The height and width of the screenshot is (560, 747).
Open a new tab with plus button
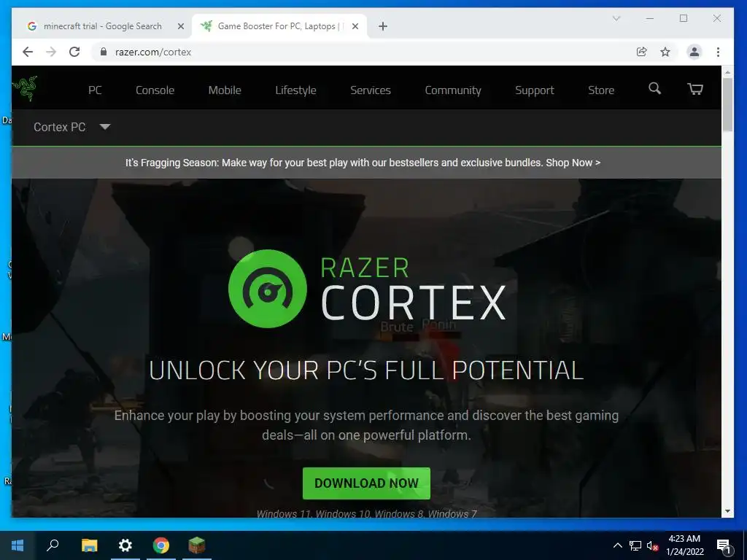pyautogui.click(x=382, y=26)
